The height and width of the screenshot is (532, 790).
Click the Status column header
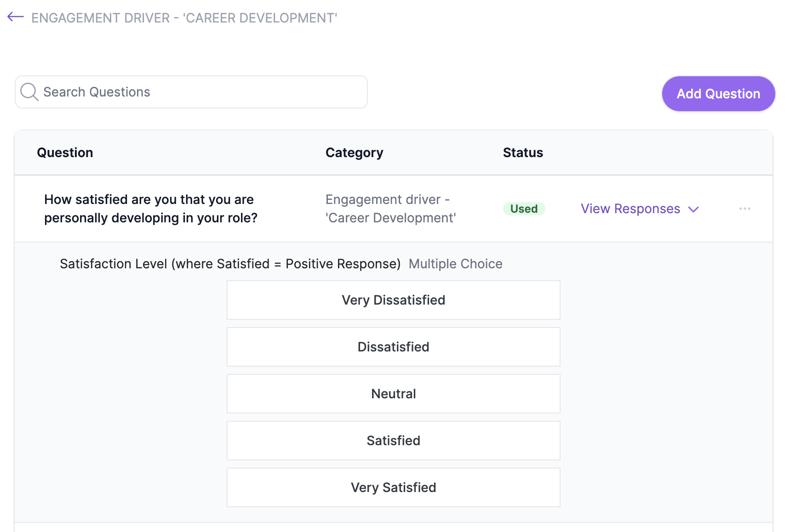[523, 153]
